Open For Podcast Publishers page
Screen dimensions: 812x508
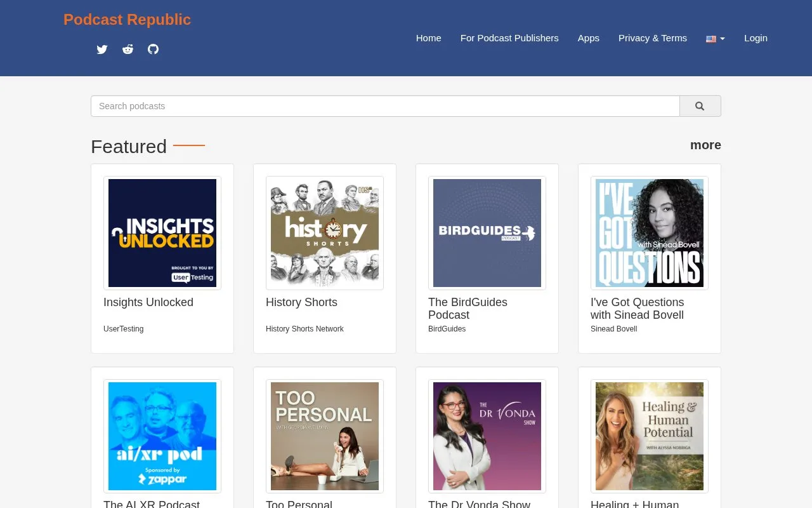pos(509,38)
